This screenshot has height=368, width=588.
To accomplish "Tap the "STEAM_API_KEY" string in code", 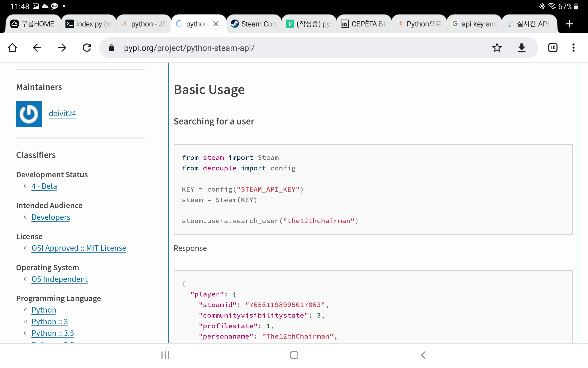I will (268, 189).
